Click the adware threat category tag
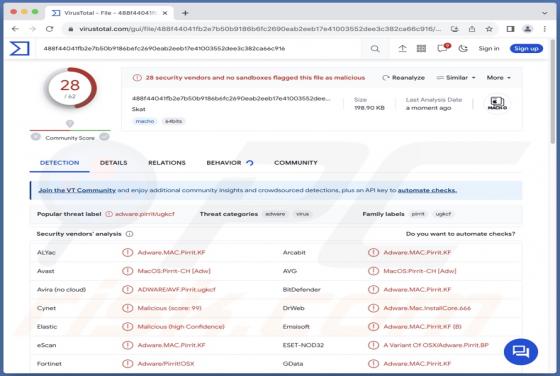 pyautogui.click(x=275, y=214)
